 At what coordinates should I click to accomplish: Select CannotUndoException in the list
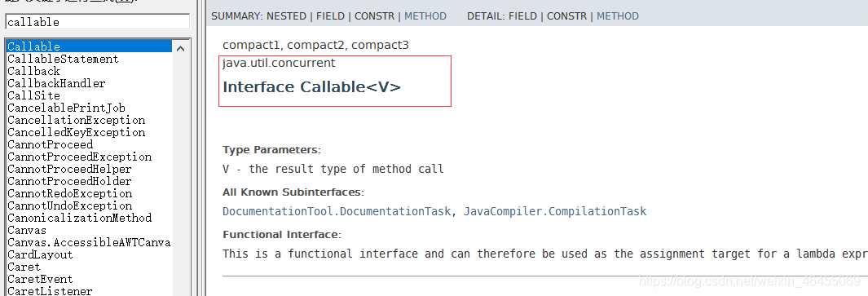(70, 205)
